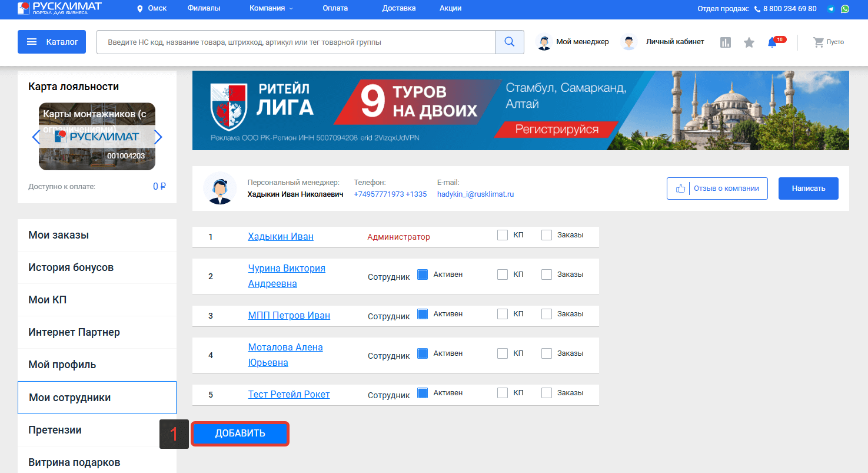Select Интернет Партнер in sidebar
This screenshot has width=868, height=473.
tap(97, 332)
